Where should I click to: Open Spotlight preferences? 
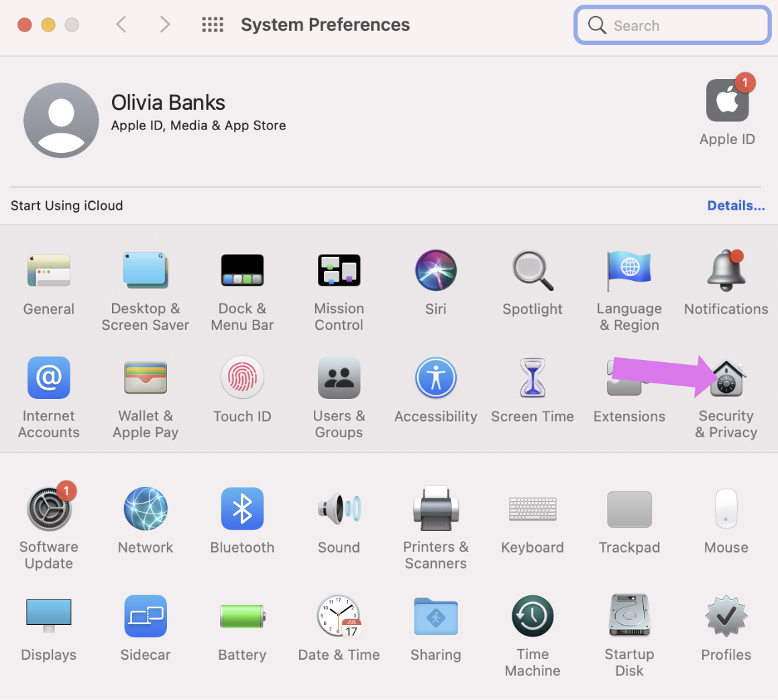(x=533, y=270)
